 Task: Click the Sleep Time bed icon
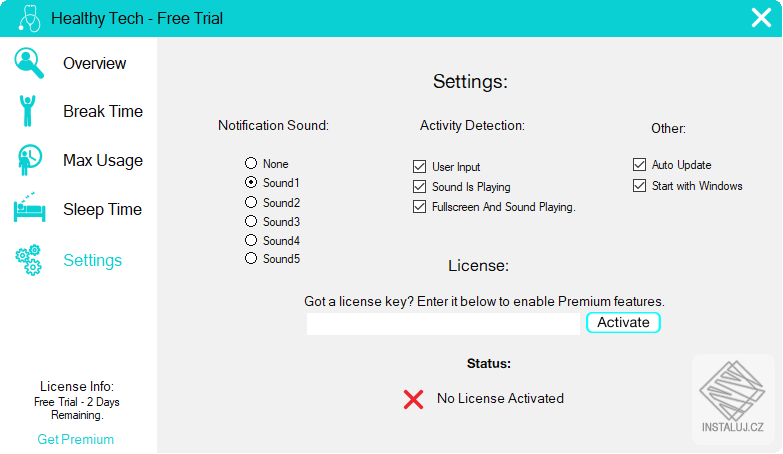pos(29,208)
